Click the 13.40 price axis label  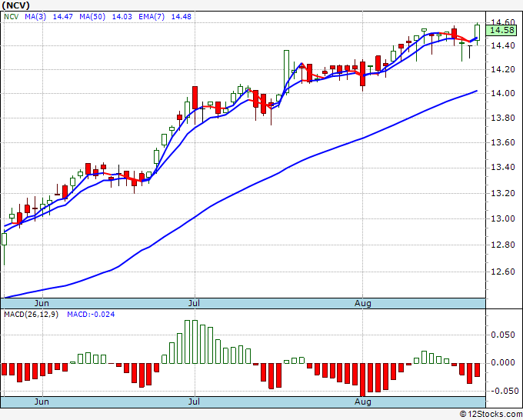503,167
